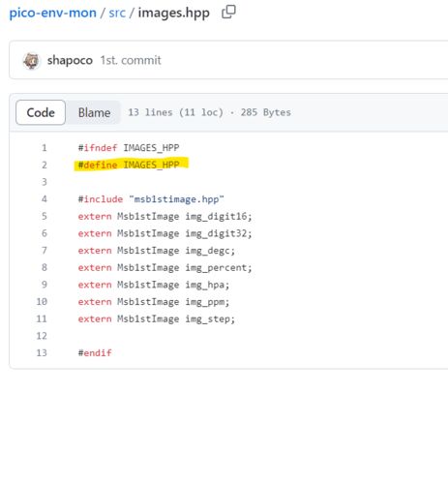Go to the src folder breadcrumb
Viewport: 448px width, 484px height.
click(x=117, y=13)
